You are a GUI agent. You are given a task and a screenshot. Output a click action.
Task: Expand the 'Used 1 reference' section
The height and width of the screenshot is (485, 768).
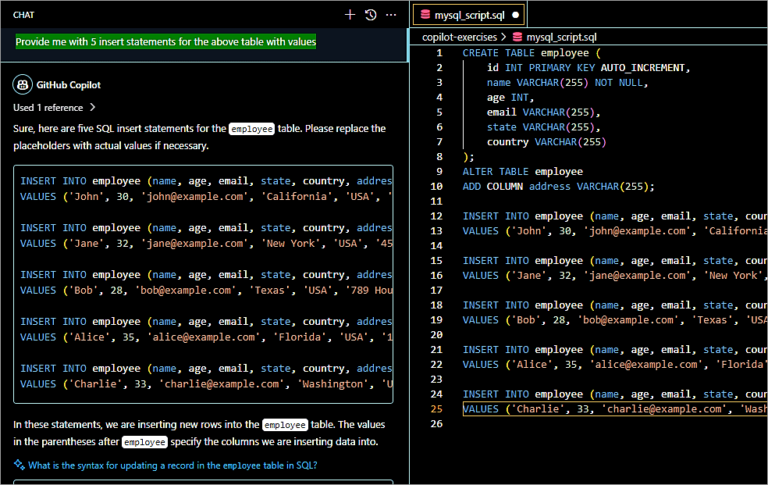point(55,107)
